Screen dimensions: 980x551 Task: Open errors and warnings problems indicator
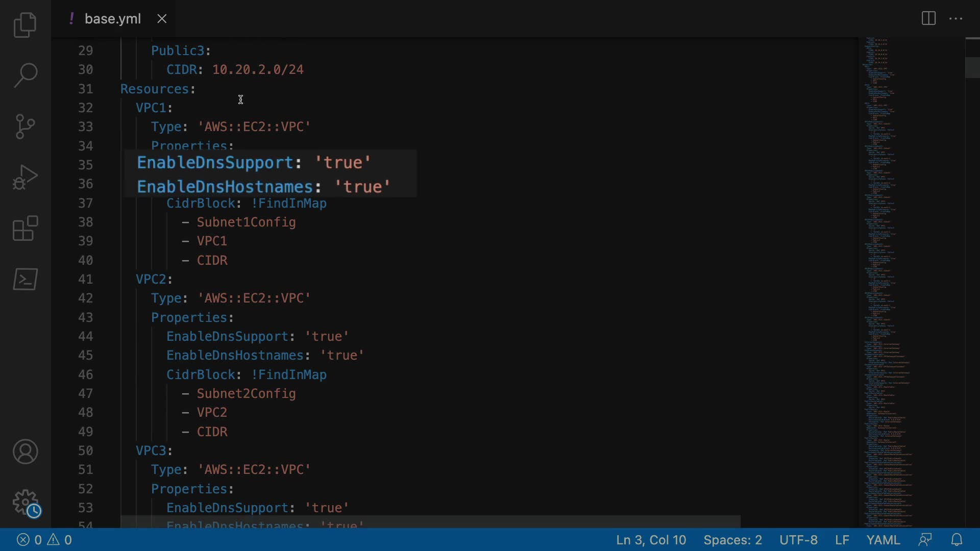[x=44, y=540]
